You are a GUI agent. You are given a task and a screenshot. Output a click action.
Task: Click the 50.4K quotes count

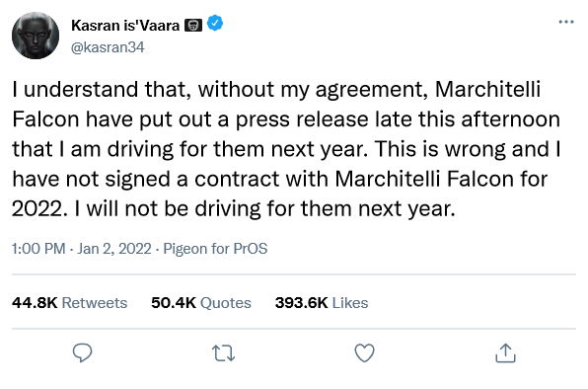[174, 303]
